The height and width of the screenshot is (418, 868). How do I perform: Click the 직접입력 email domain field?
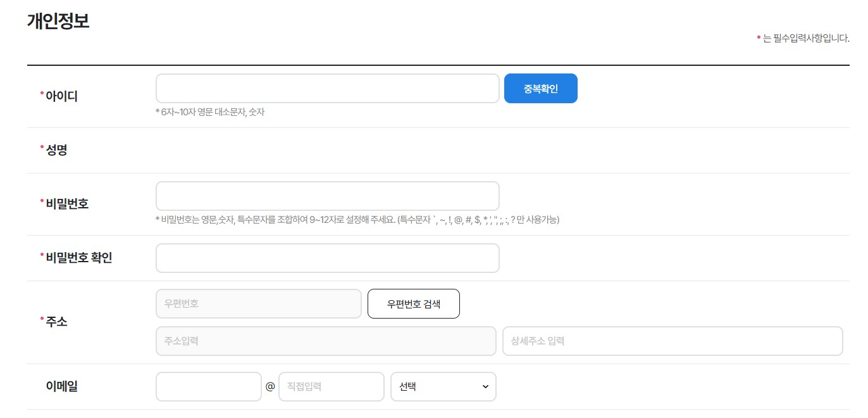point(331,386)
